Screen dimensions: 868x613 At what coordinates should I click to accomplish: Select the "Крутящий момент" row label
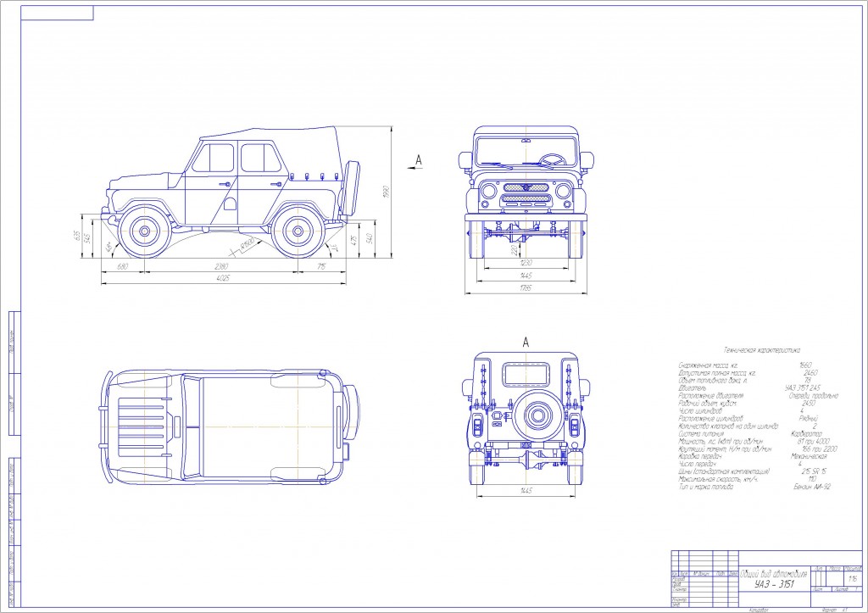coord(725,449)
